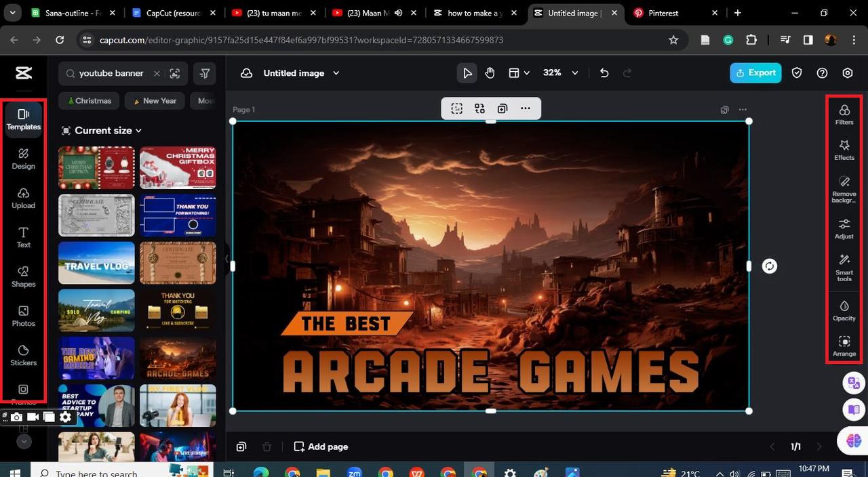Click the delete page trash icon

coord(267,447)
